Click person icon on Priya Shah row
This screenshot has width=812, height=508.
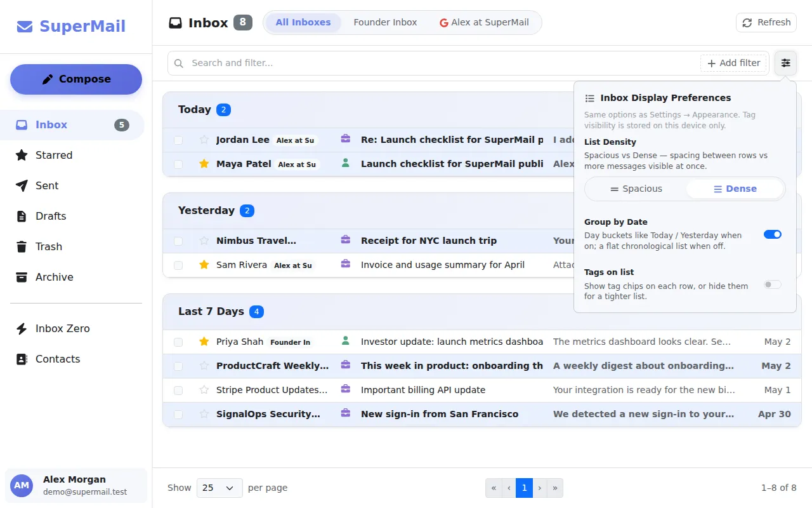(x=346, y=341)
